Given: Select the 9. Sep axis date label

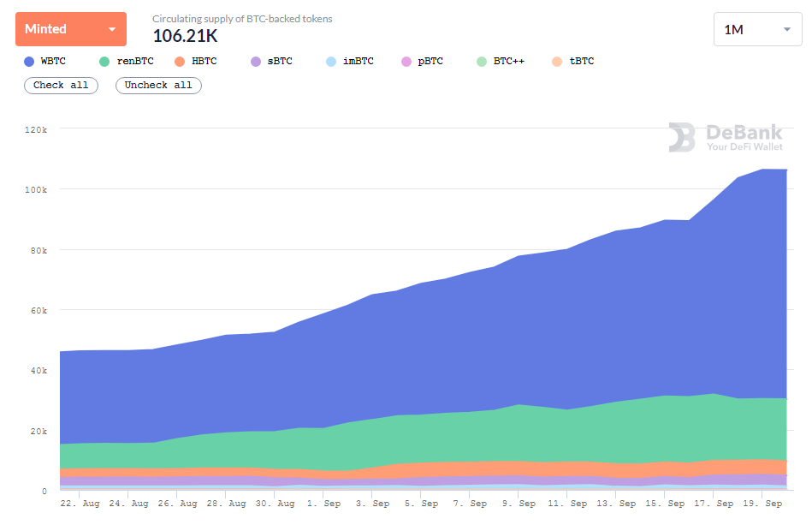Looking at the screenshot, I should [519, 504].
